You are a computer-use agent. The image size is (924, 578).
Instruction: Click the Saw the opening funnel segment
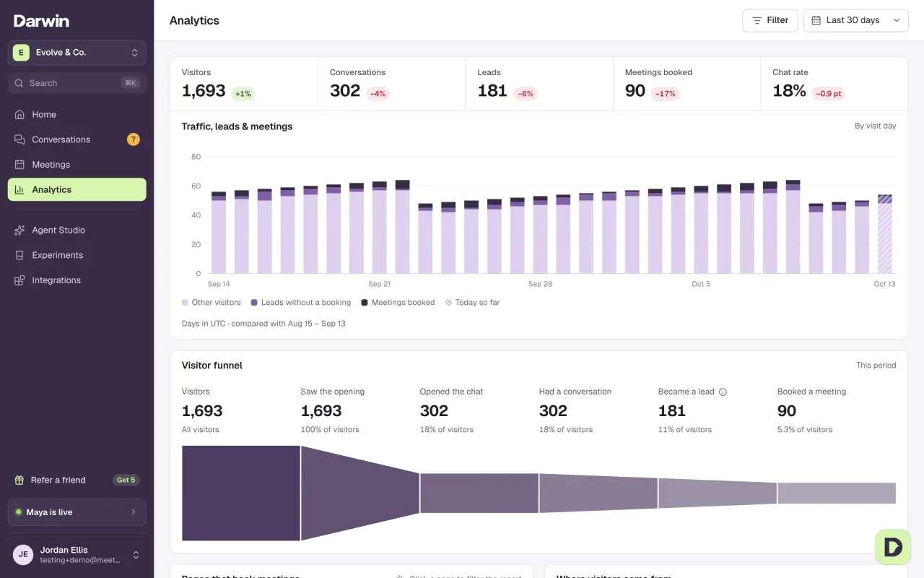359,493
